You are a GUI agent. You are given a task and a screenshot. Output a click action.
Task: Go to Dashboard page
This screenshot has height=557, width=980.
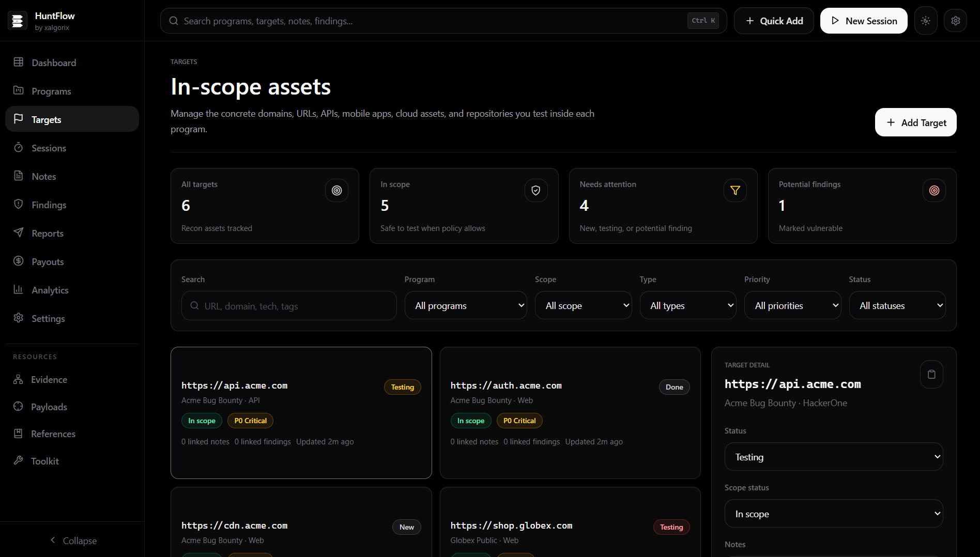tap(72, 63)
